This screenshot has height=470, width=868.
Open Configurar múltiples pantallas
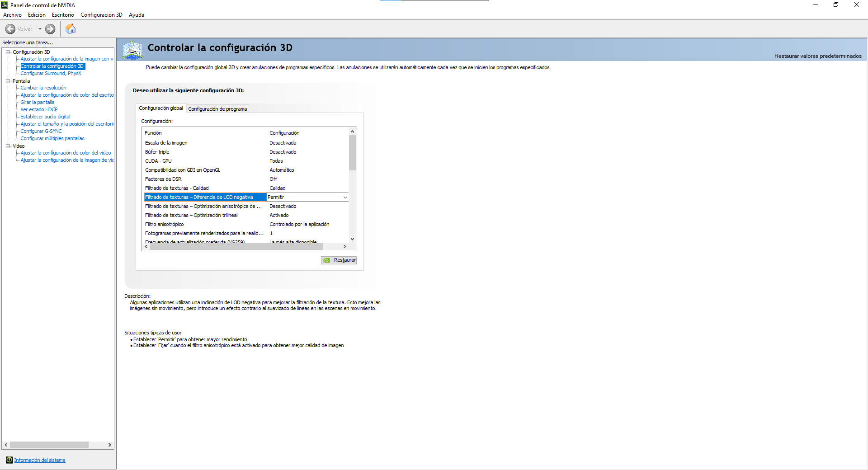pos(52,138)
